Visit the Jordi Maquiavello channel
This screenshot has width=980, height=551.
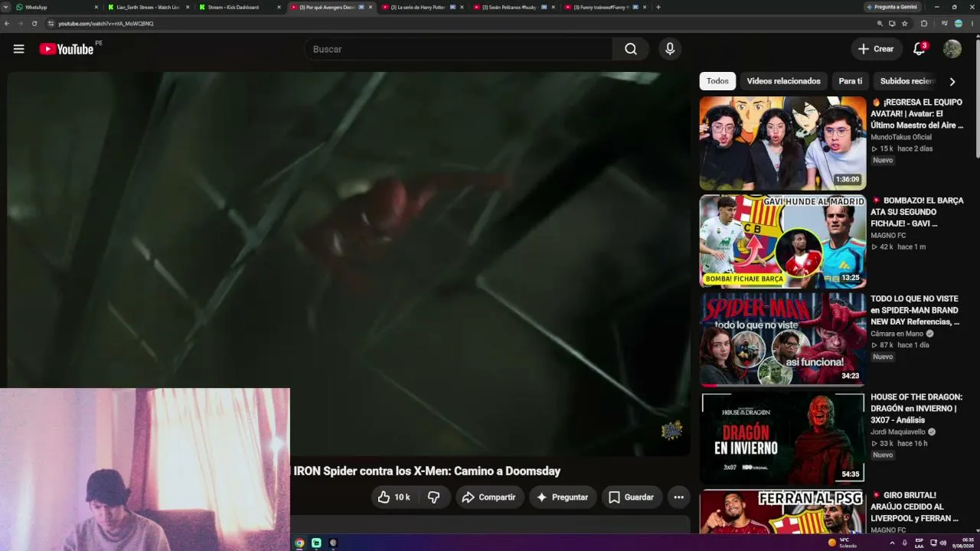898,432
